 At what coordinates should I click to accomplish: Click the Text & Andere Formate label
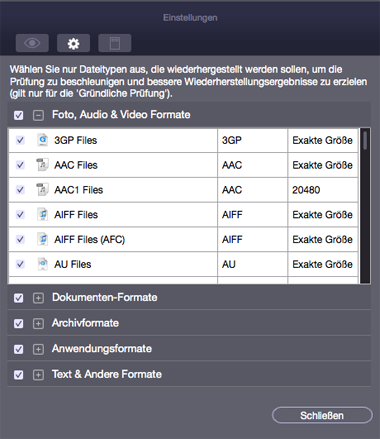(107, 374)
